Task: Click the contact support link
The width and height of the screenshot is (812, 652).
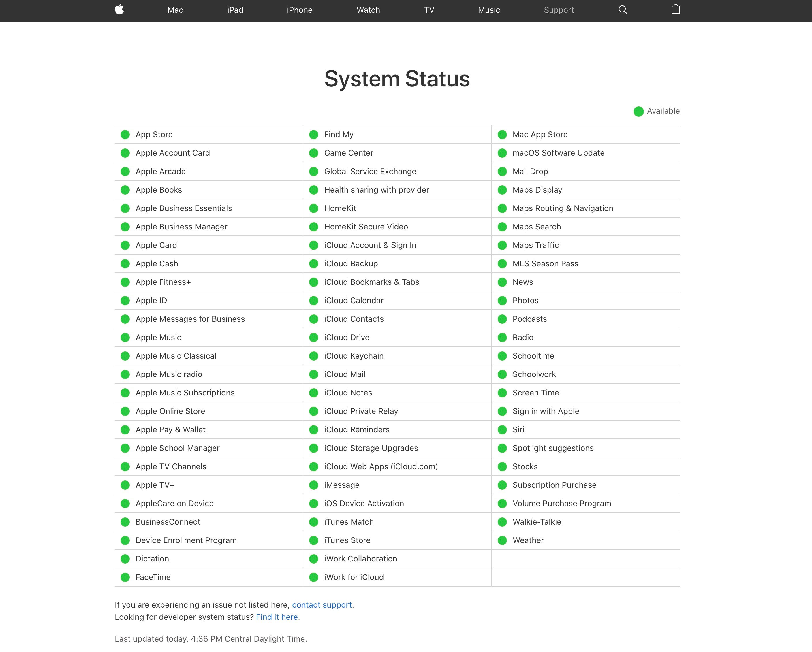Action: [322, 605]
